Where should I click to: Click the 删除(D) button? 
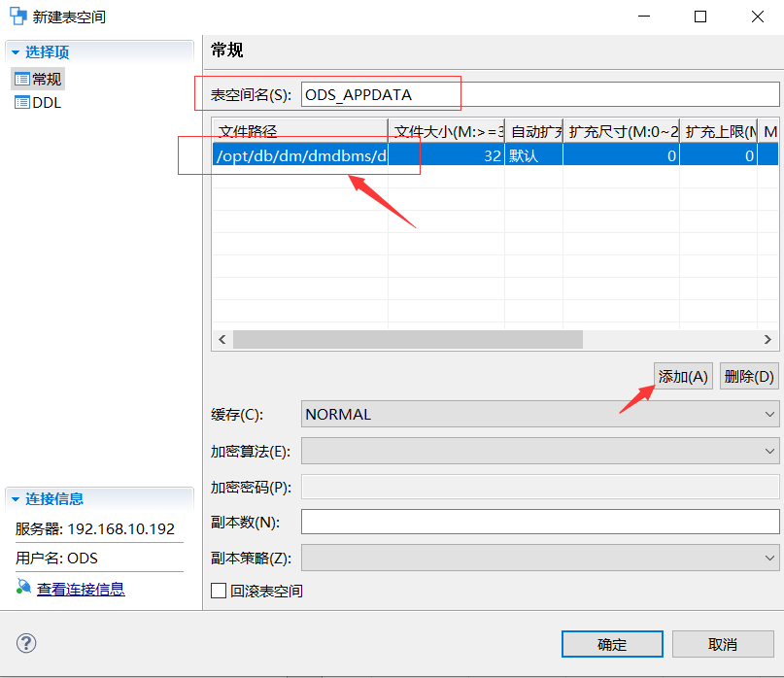click(x=749, y=376)
